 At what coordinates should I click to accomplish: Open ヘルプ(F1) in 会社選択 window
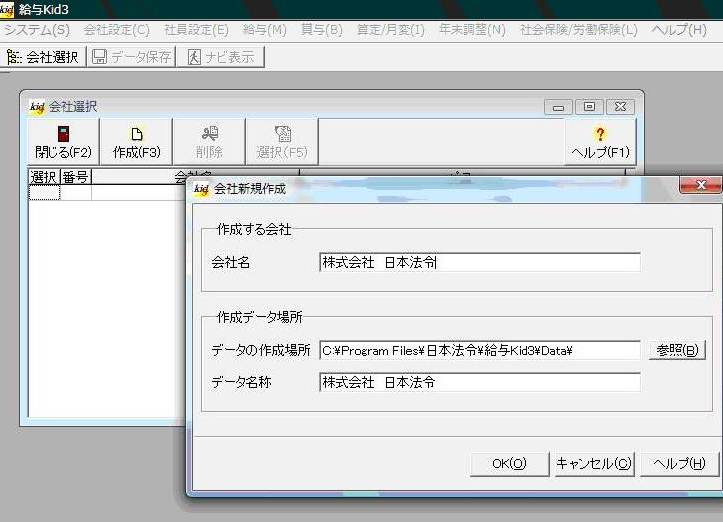(x=600, y=142)
